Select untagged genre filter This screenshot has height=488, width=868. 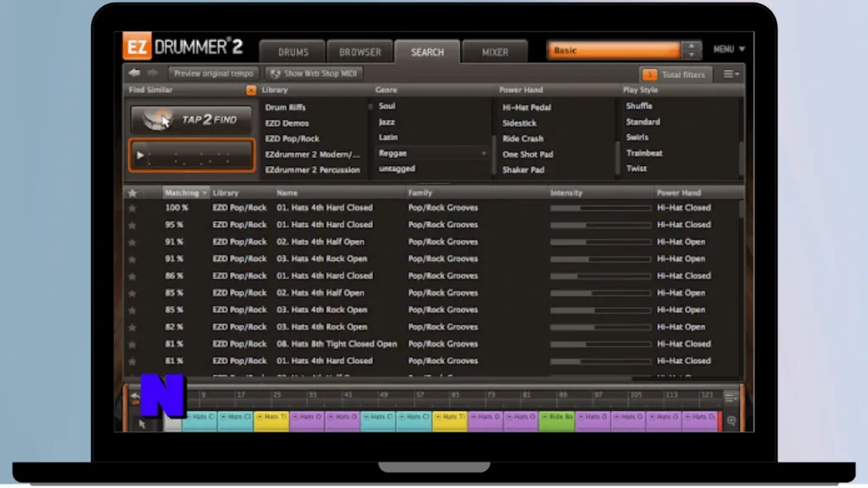(397, 169)
